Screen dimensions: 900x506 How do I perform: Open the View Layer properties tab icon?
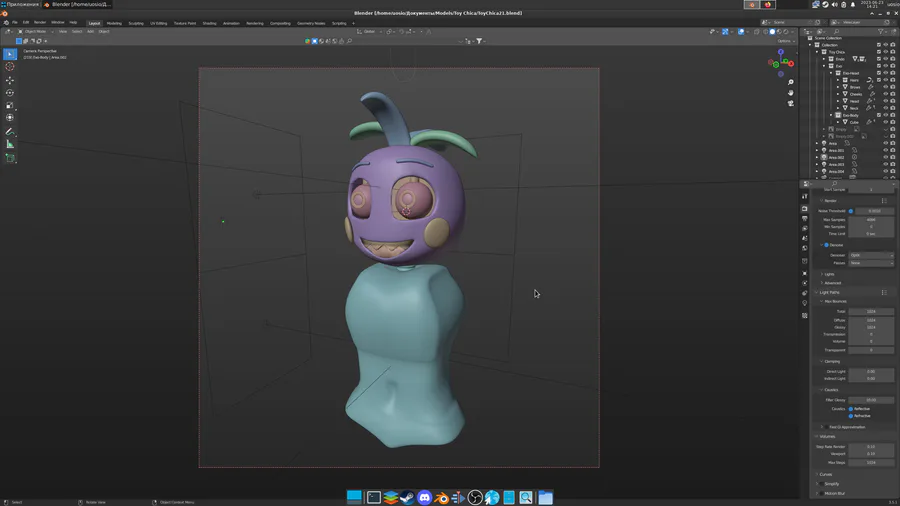[x=805, y=228]
